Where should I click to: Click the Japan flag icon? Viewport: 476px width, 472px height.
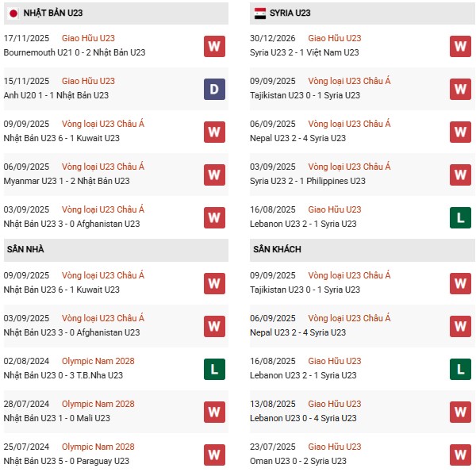(x=13, y=13)
